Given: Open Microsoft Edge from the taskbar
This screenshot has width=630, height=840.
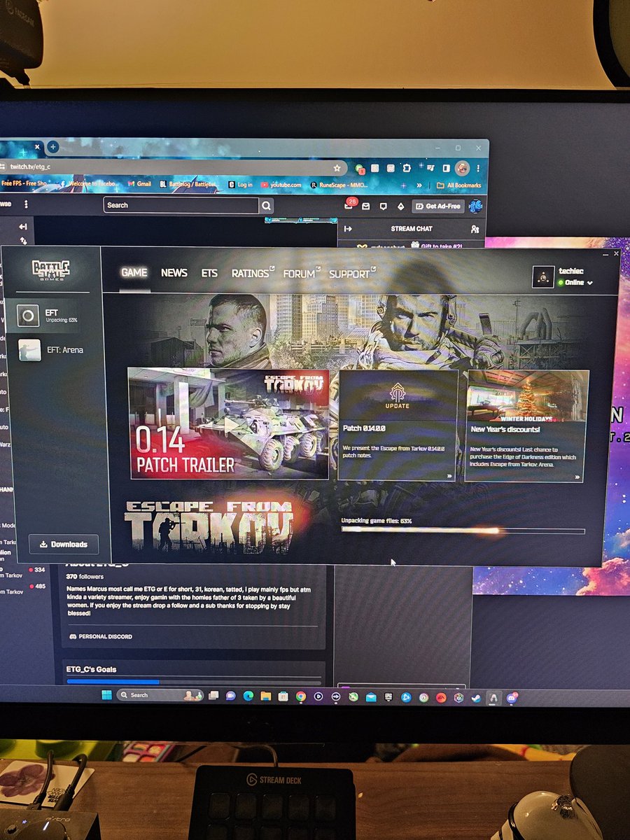Looking at the screenshot, I should (248, 696).
